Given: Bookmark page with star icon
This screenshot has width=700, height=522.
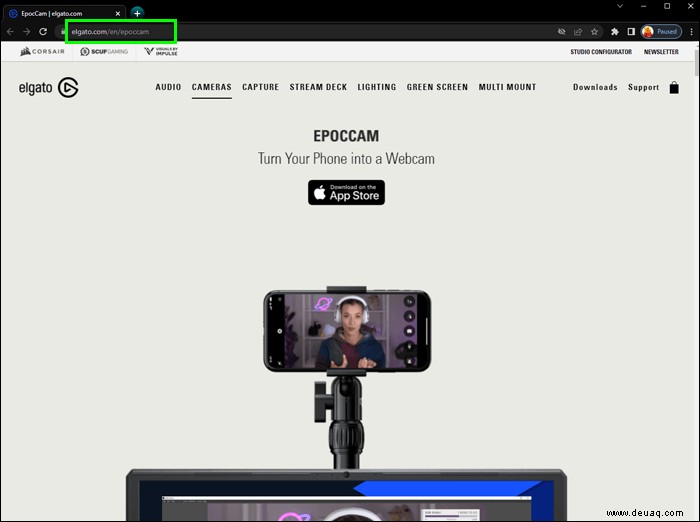Looking at the screenshot, I should tap(594, 32).
